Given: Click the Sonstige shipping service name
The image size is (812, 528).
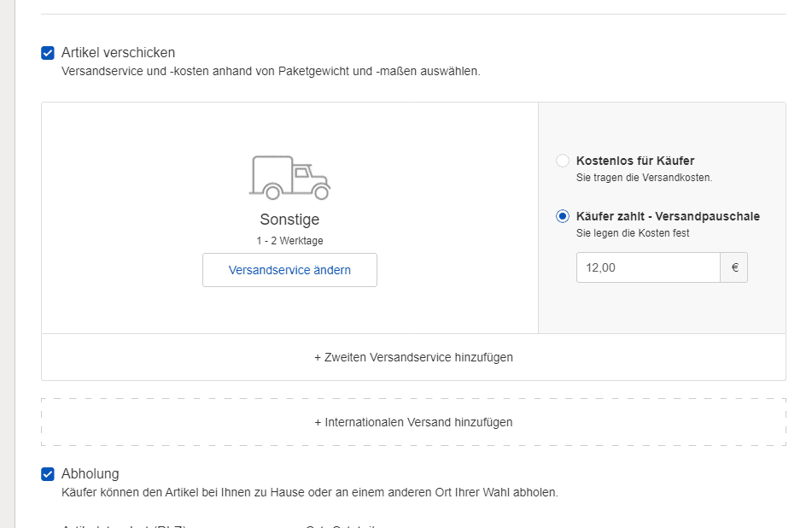Looking at the screenshot, I should [289, 220].
